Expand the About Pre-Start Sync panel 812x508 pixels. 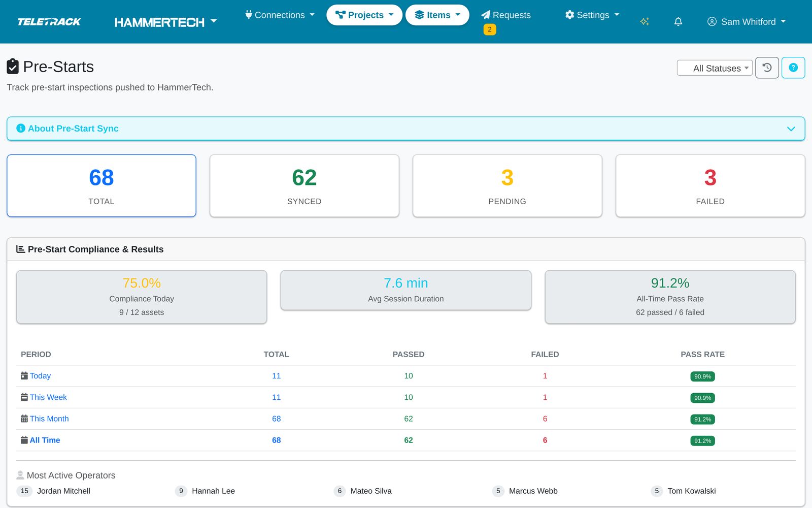coord(406,129)
